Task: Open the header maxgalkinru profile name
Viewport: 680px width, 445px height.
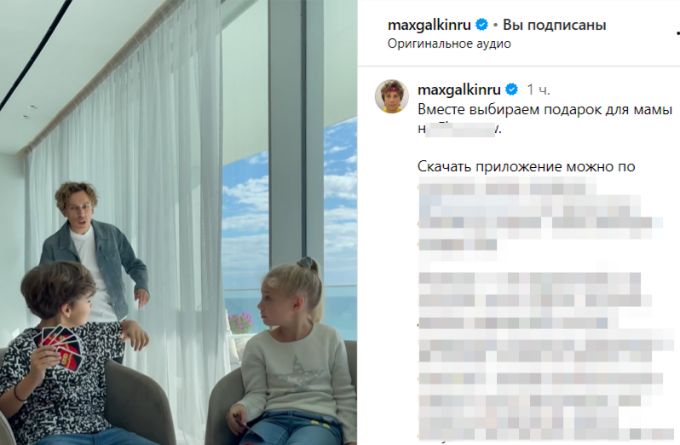Action: tap(429, 26)
